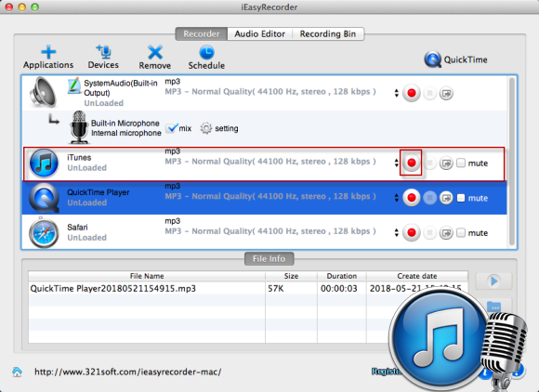Viewport: 539px width, 392px height.
Task: Play the selected recording file
Action: [x=493, y=281]
